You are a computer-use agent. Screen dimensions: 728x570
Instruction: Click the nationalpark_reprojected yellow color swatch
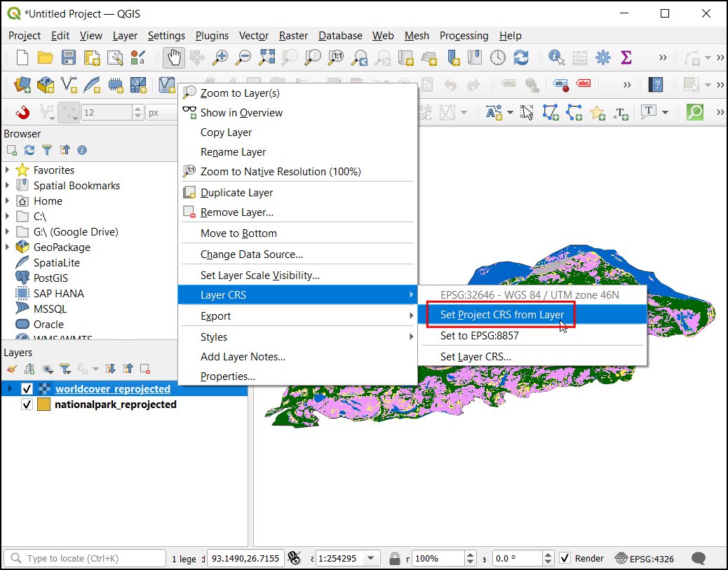click(x=43, y=405)
